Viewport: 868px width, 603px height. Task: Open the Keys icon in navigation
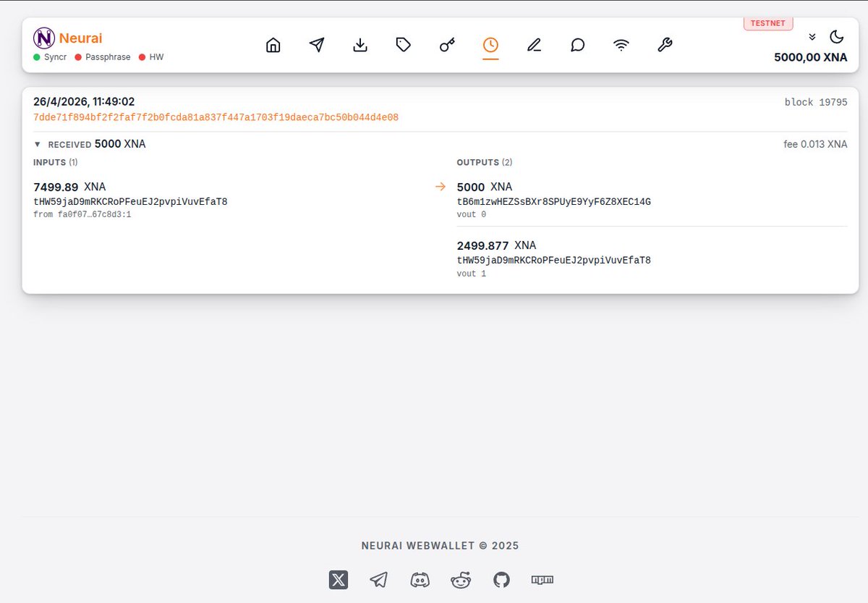[x=447, y=45]
